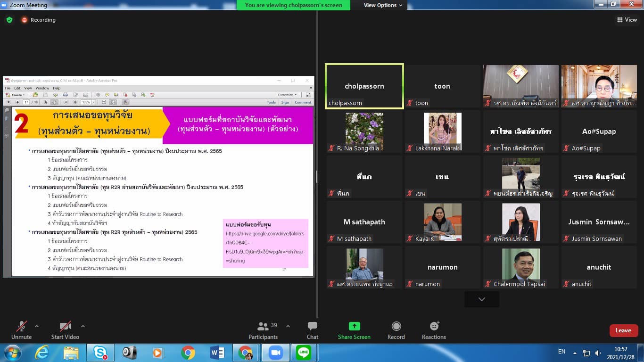Click the green Share Screen icon

coord(354,326)
